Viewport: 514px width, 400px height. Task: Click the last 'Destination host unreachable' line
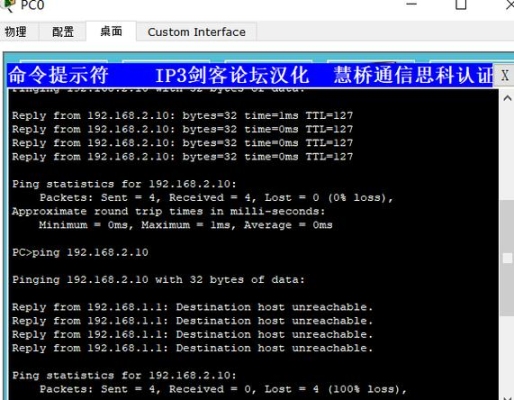(x=192, y=348)
